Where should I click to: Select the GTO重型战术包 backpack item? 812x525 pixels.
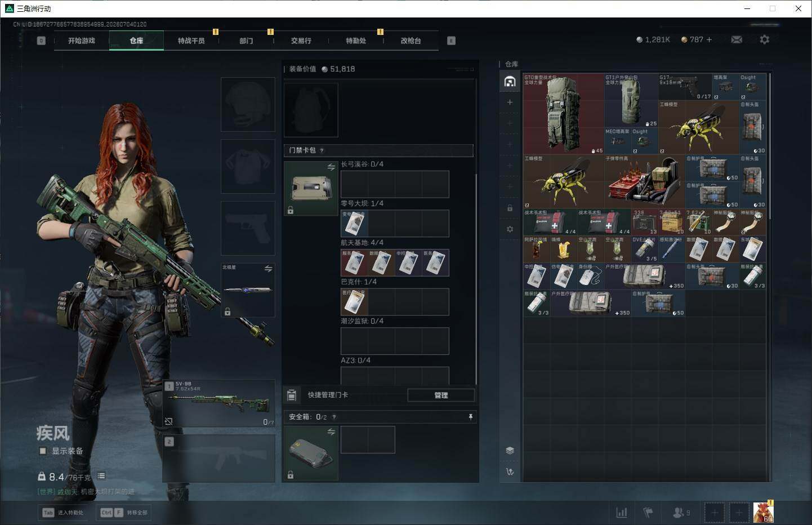point(564,114)
